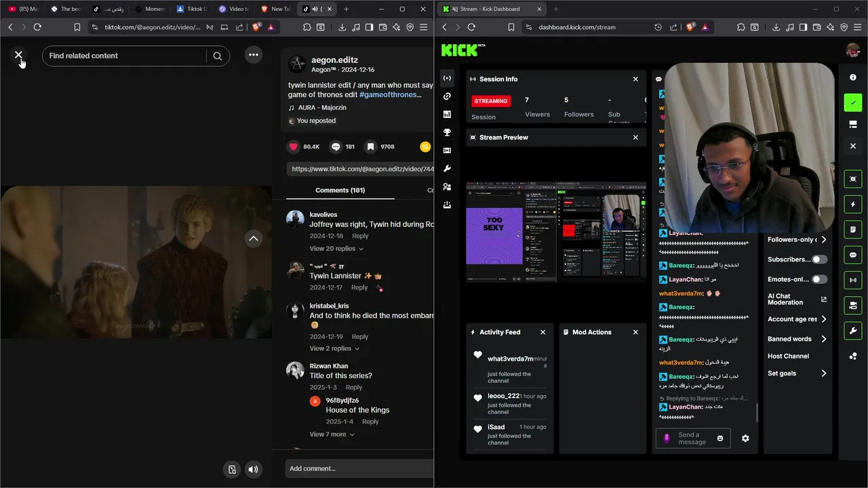
Task: Toggle Subscribers-only chat switch
Action: coord(820,260)
